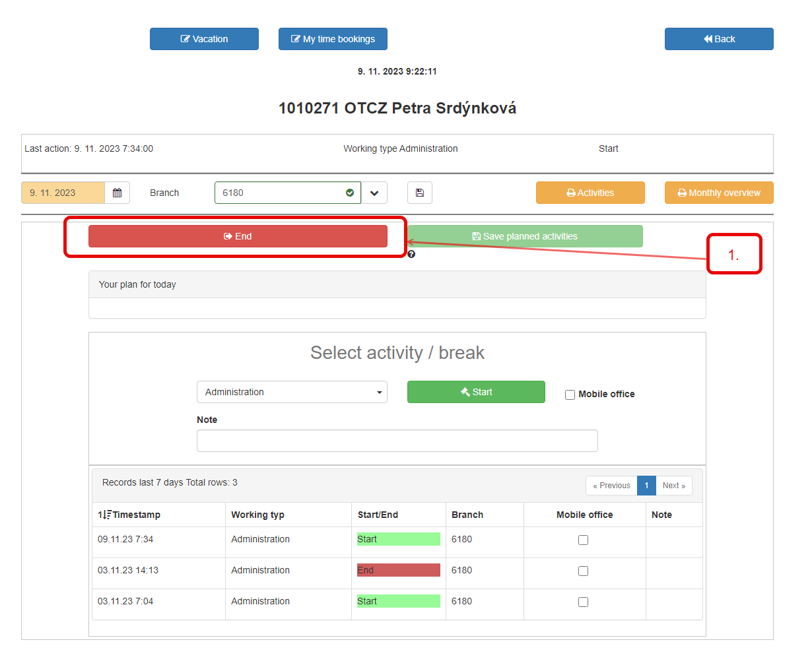This screenshot has height=669, width=812.
Task: Go to Next records page
Action: pos(674,486)
